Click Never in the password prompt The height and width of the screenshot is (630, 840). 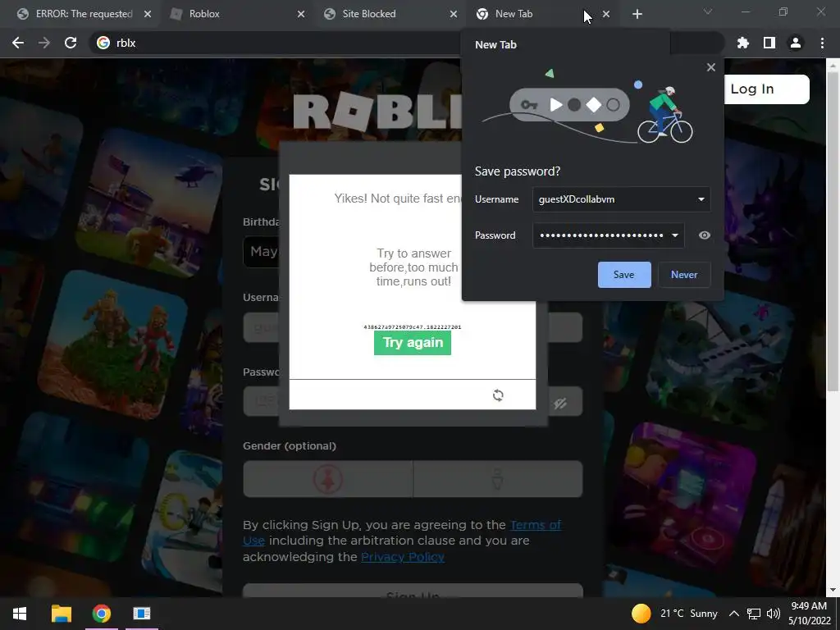click(x=684, y=274)
